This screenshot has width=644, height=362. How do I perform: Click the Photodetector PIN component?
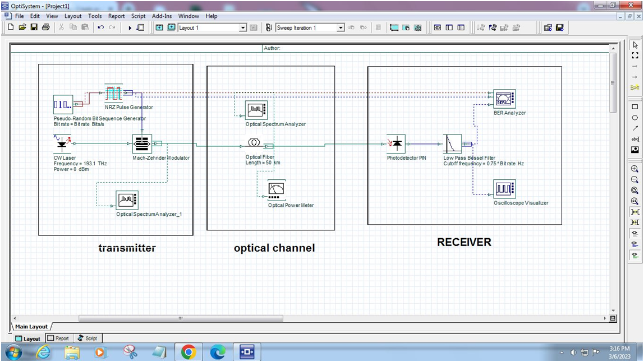point(396,144)
